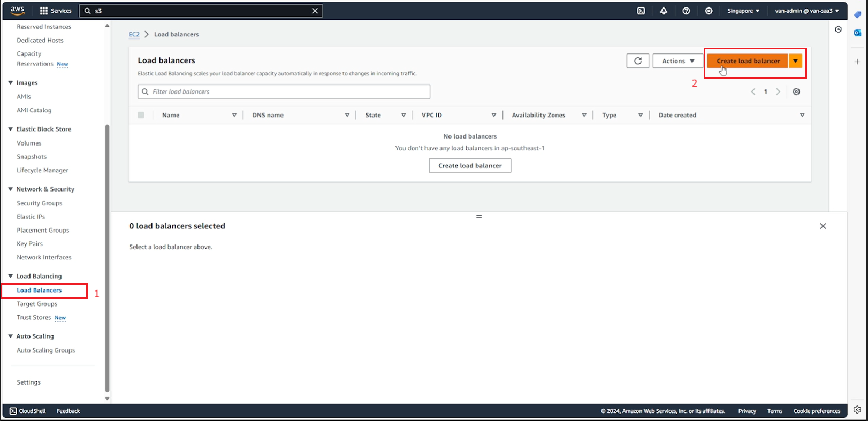868x421 pixels.
Task: Open Key Pairs in the sidebar
Action: [x=29, y=244]
